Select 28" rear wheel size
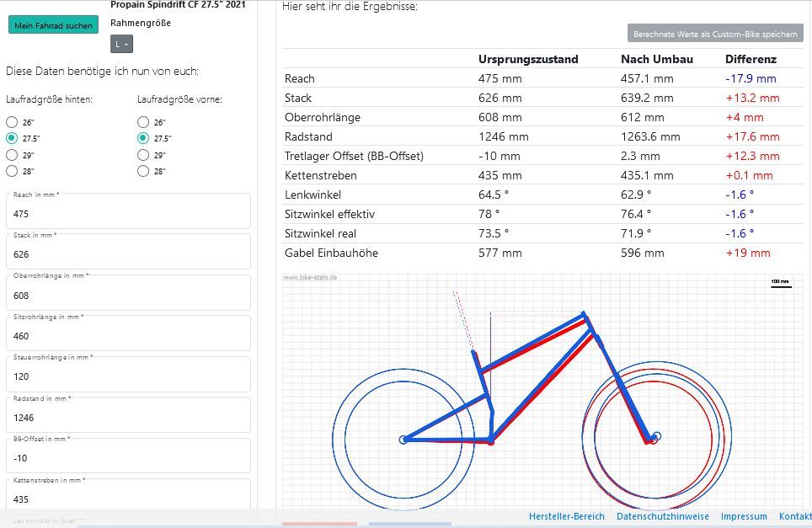Screen dimensions: 812x528 (x=13, y=171)
